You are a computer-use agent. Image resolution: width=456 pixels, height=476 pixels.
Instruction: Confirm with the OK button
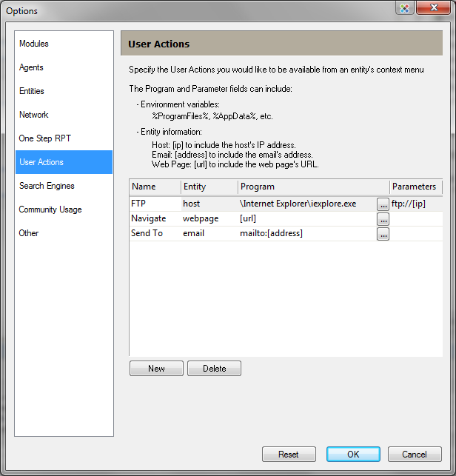click(353, 454)
